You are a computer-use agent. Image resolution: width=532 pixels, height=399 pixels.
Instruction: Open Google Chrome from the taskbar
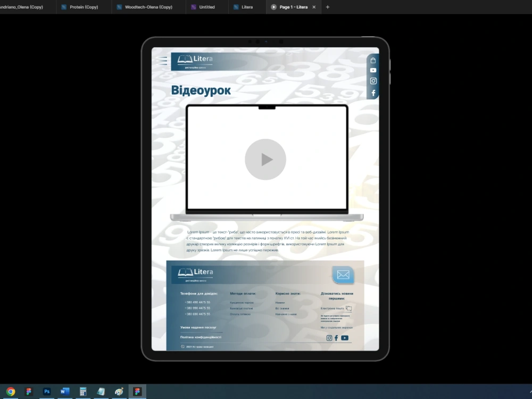[x=11, y=392]
